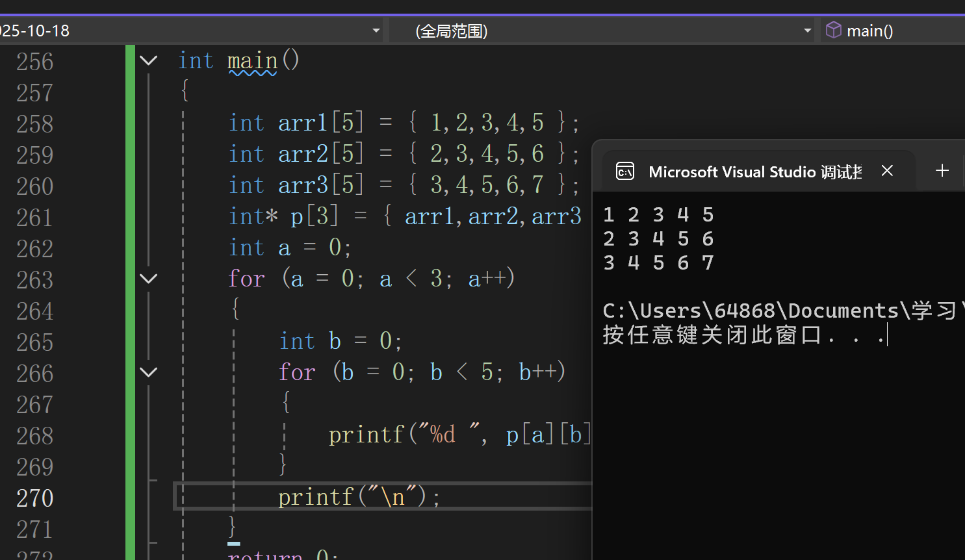Click line number 270 in the gutter
This screenshot has width=965, height=560.
[x=34, y=498]
